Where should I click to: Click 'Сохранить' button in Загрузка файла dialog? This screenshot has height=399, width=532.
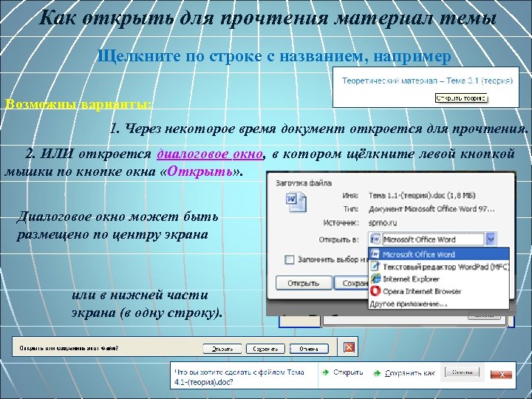click(352, 282)
